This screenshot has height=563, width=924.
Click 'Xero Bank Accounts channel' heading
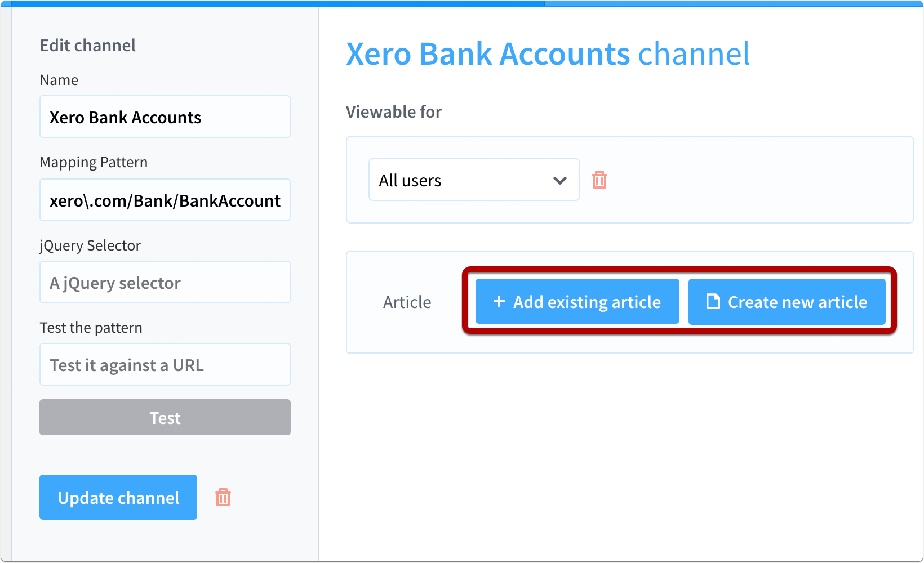pos(548,54)
